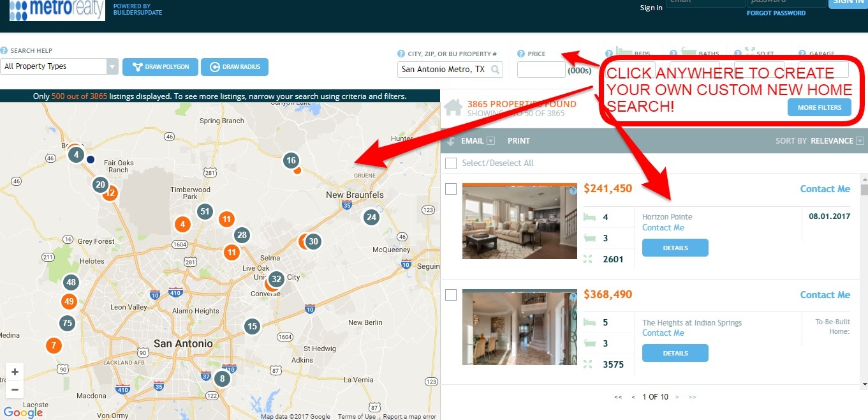Open Details for Horizon Pointe listing
The height and width of the screenshot is (420, 868).
point(675,248)
